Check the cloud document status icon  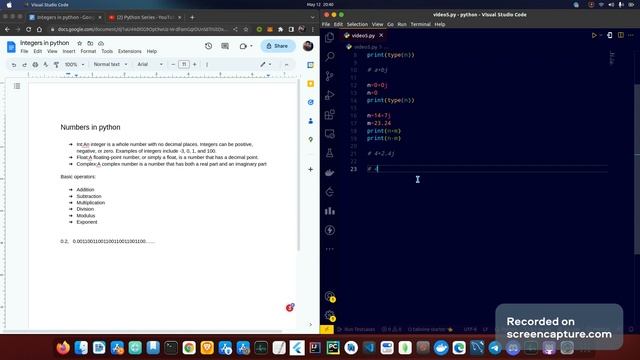pos(101,43)
